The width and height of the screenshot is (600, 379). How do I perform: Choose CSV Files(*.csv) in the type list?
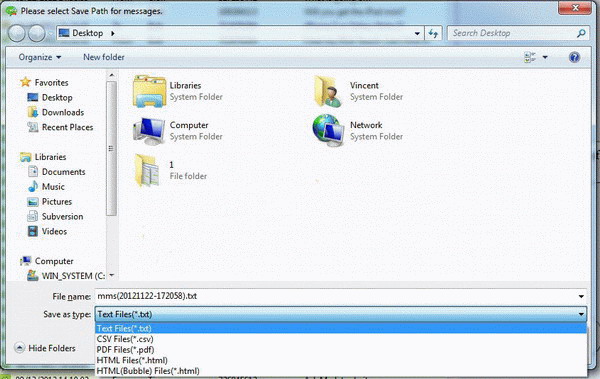[x=341, y=339]
